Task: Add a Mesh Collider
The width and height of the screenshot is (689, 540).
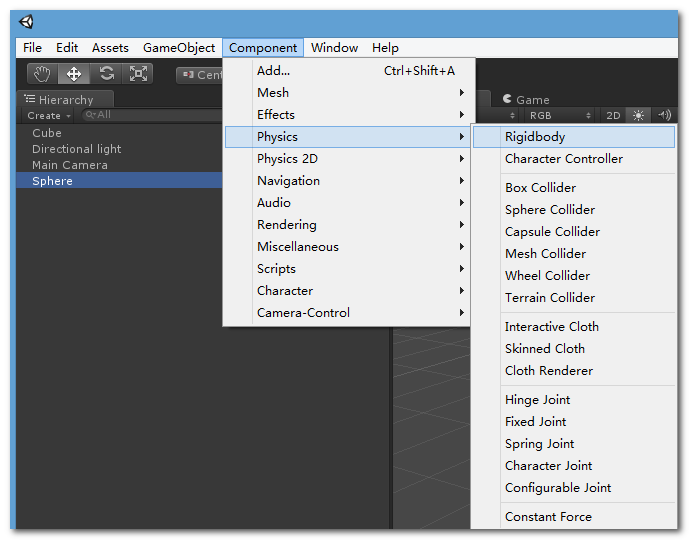Action: click(574, 254)
